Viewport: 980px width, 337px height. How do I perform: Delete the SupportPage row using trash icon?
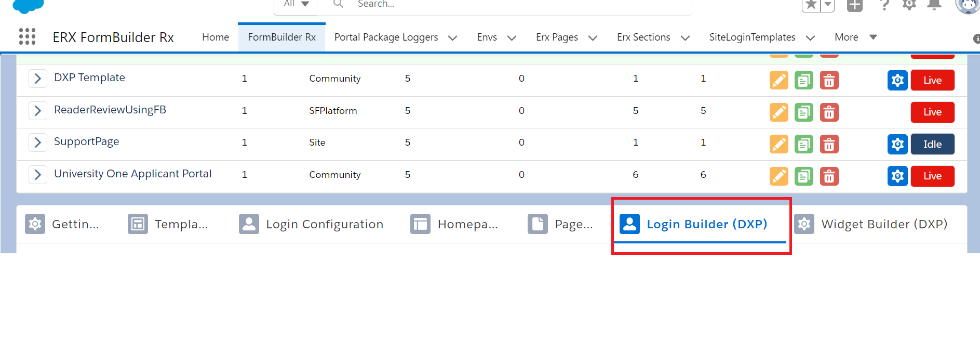coord(829,145)
